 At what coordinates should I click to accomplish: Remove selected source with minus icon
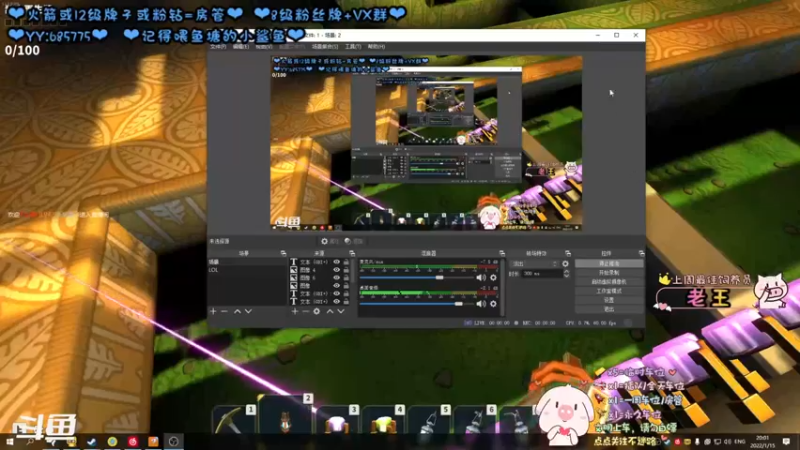click(306, 311)
